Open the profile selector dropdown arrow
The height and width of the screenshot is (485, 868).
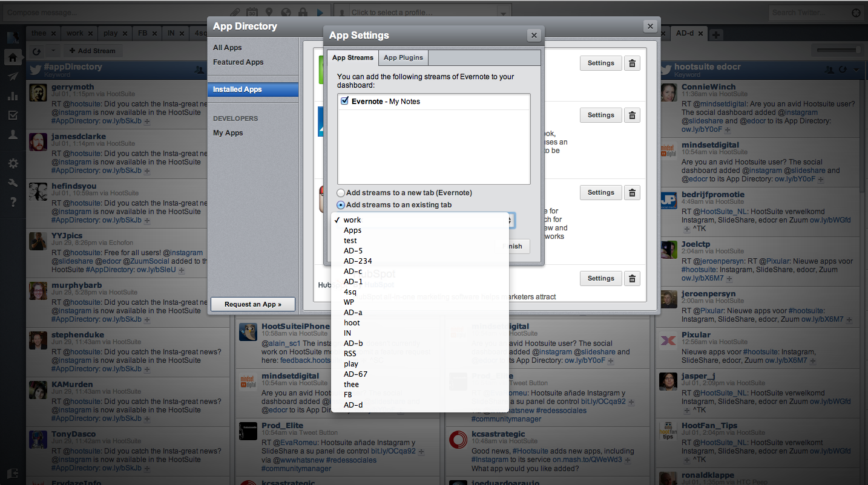pos(502,12)
